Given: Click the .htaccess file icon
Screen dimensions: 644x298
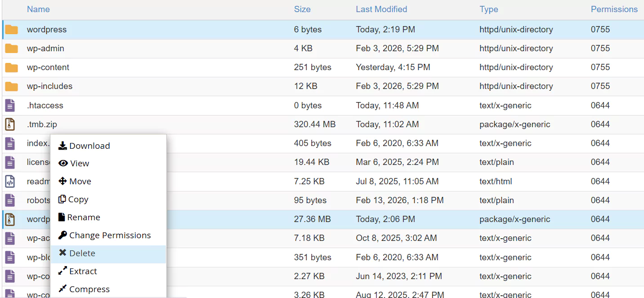Looking at the screenshot, I should (10, 106).
